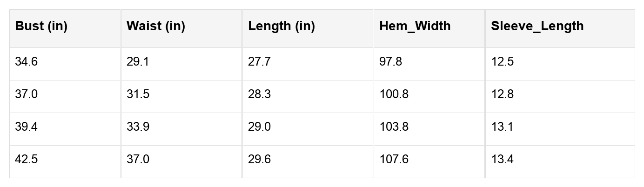Click the Bust (in) column header
This screenshot has width=644, height=187.
pos(41,26)
